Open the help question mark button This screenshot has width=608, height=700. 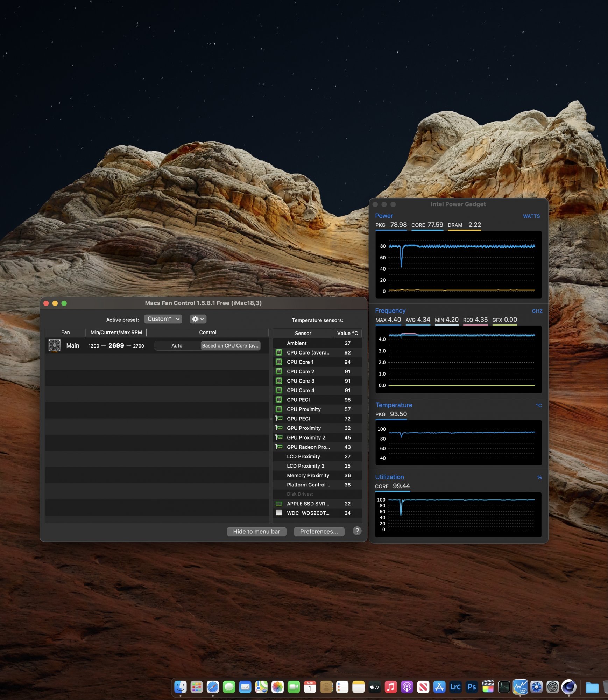(x=357, y=531)
